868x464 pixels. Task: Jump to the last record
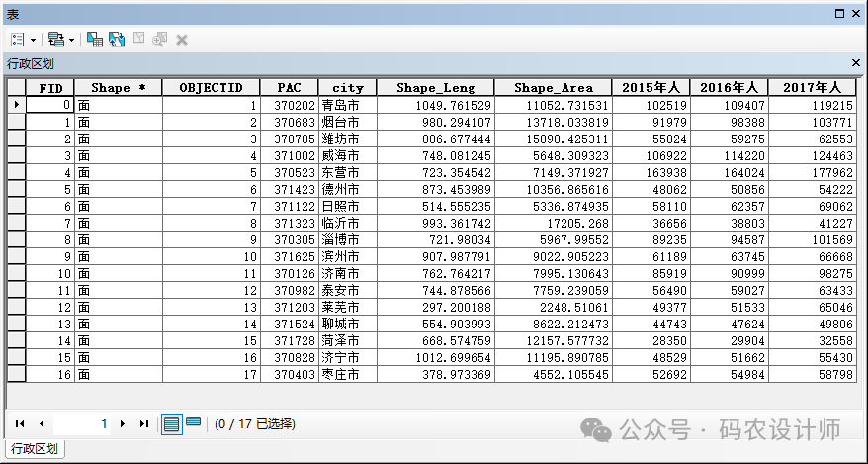pos(144,423)
